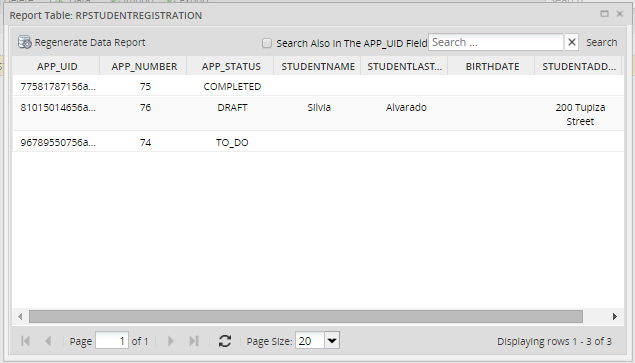Click the page number input box
Image resolution: width=635 pixels, height=363 pixels.
tap(112, 341)
